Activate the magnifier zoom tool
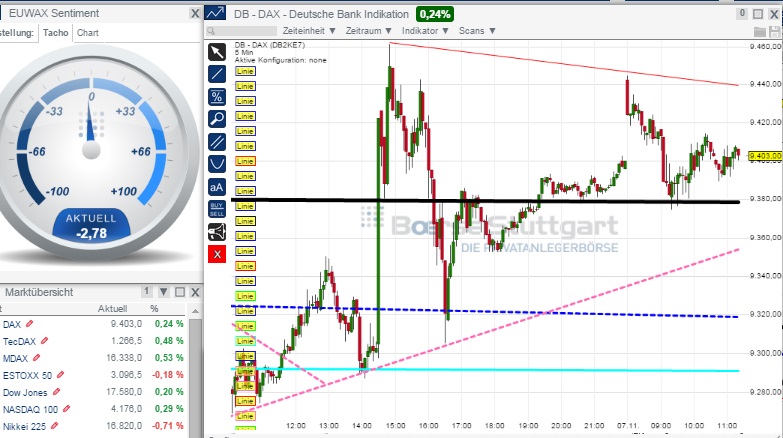The width and height of the screenshot is (783, 438). click(217, 119)
